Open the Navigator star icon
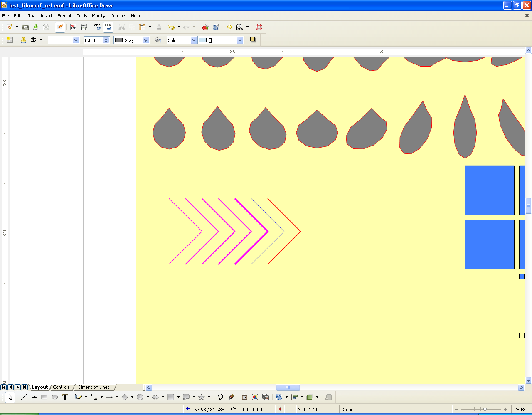 [x=229, y=27]
